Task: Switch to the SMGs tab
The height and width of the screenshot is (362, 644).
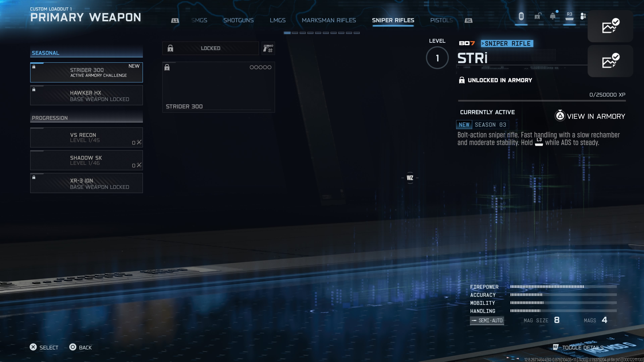Action: tap(199, 20)
